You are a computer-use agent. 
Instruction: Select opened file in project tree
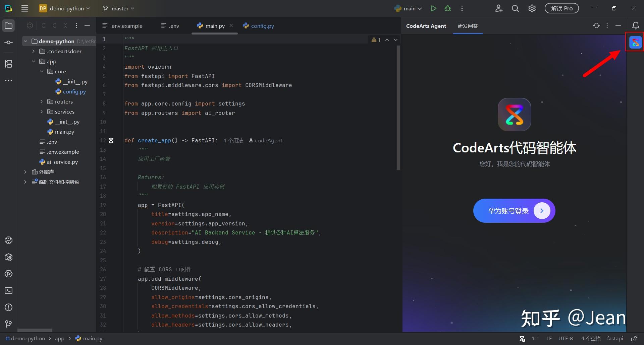(30, 26)
